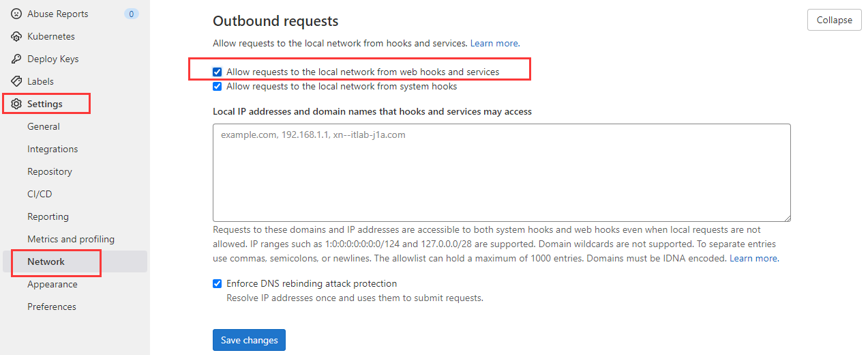Toggle Enforce DNS rebinding attack protection
Image resolution: width=868 pixels, height=355 pixels.
[217, 283]
